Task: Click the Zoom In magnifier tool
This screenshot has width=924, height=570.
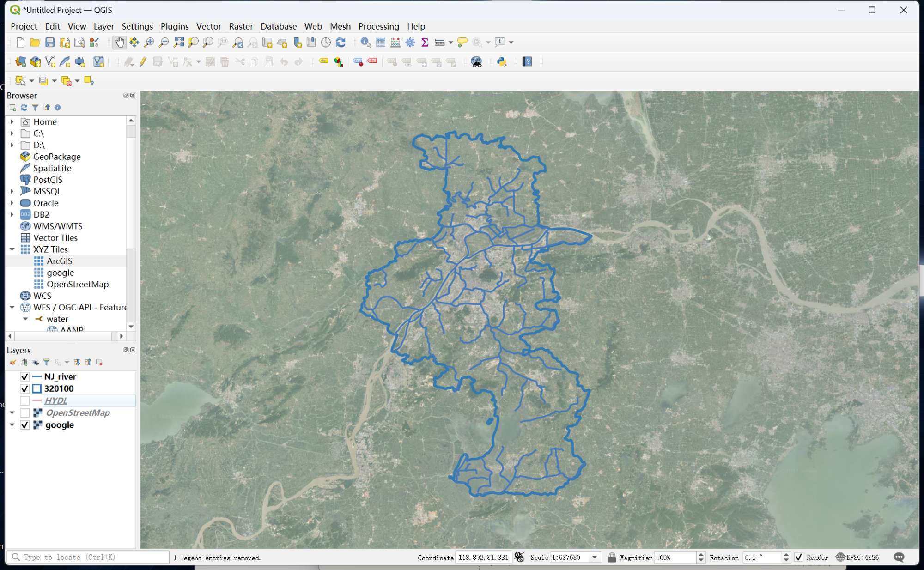Action: tap(149, 42)
